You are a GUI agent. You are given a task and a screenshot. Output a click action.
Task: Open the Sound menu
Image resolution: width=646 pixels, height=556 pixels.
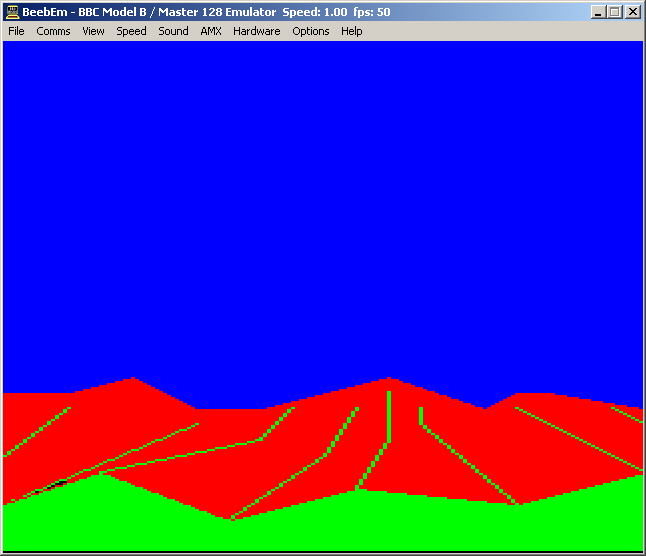(x=173, y=31)
